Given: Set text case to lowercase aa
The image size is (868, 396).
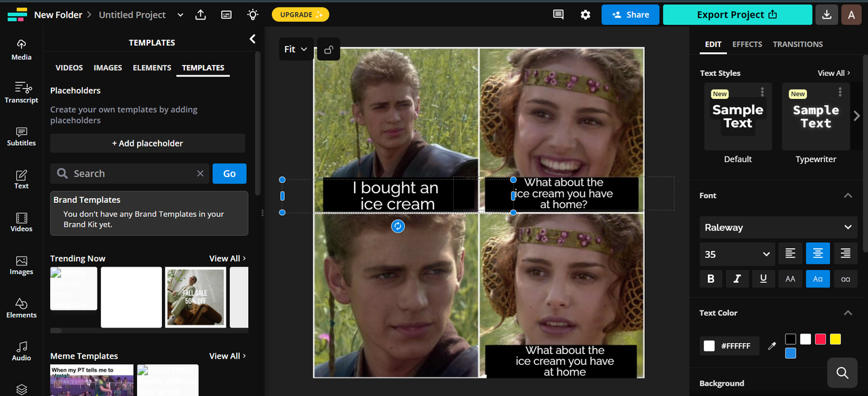Looking at the screenshot, I should (x=846, y=279).
